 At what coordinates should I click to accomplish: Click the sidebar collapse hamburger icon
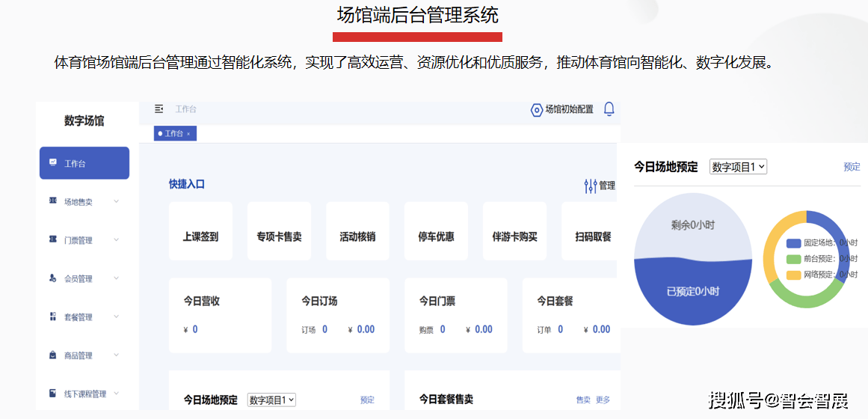click(158, 109)
